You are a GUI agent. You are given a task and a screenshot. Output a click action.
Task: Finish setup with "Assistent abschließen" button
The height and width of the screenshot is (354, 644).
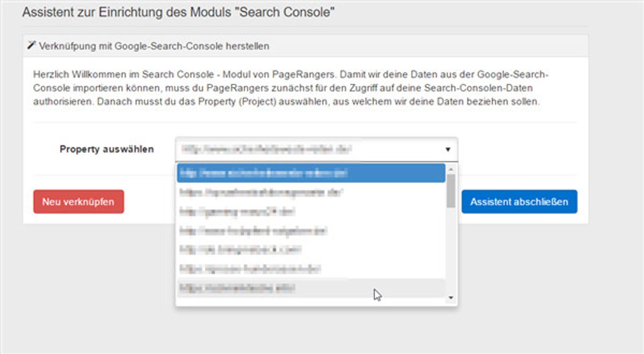click(519, 202)
